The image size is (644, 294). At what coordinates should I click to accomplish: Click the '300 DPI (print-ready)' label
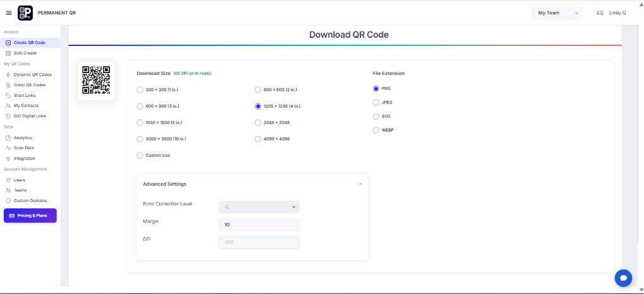click(192, 74)
